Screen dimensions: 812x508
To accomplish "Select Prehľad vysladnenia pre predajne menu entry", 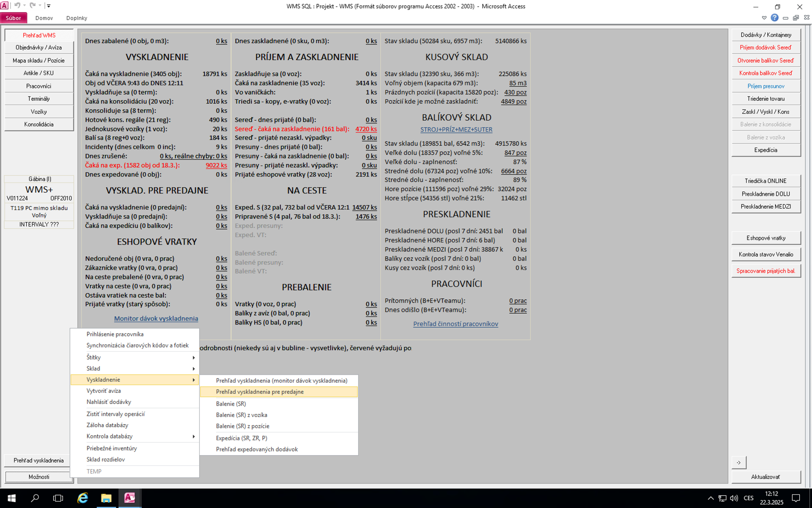I will pyautogui.click(x=260, y=392).
